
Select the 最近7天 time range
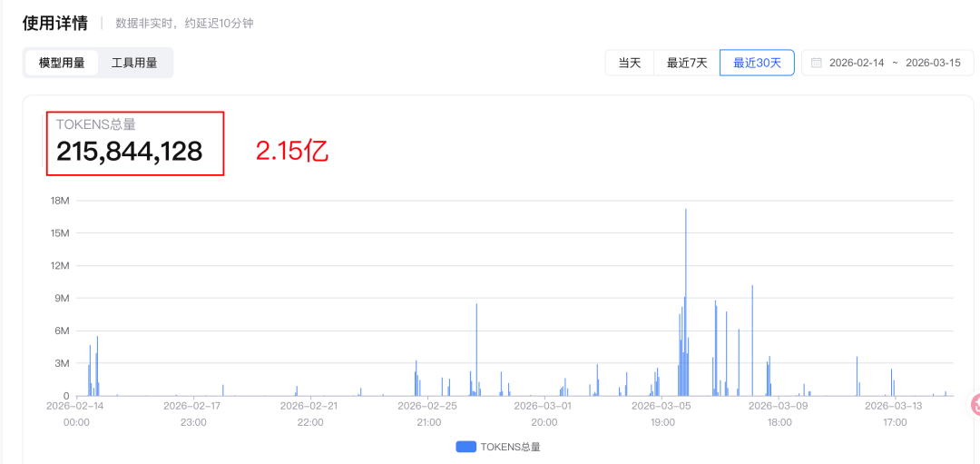687,63
